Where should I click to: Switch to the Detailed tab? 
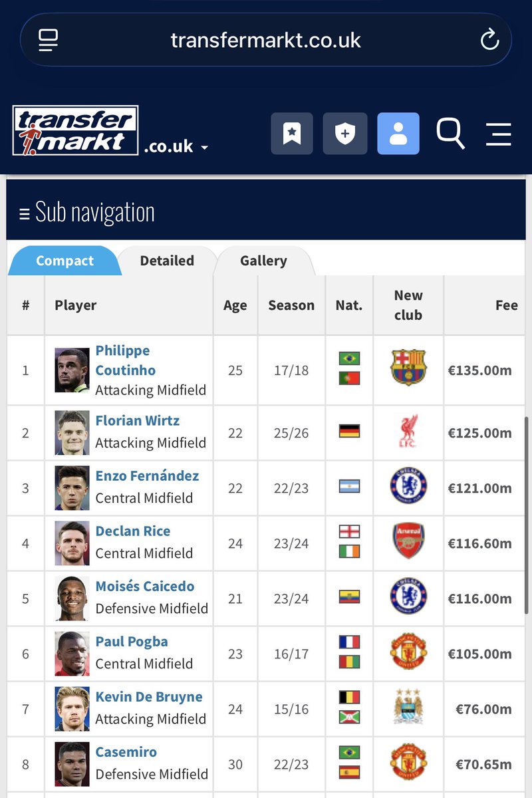click(x=167, y=261)
